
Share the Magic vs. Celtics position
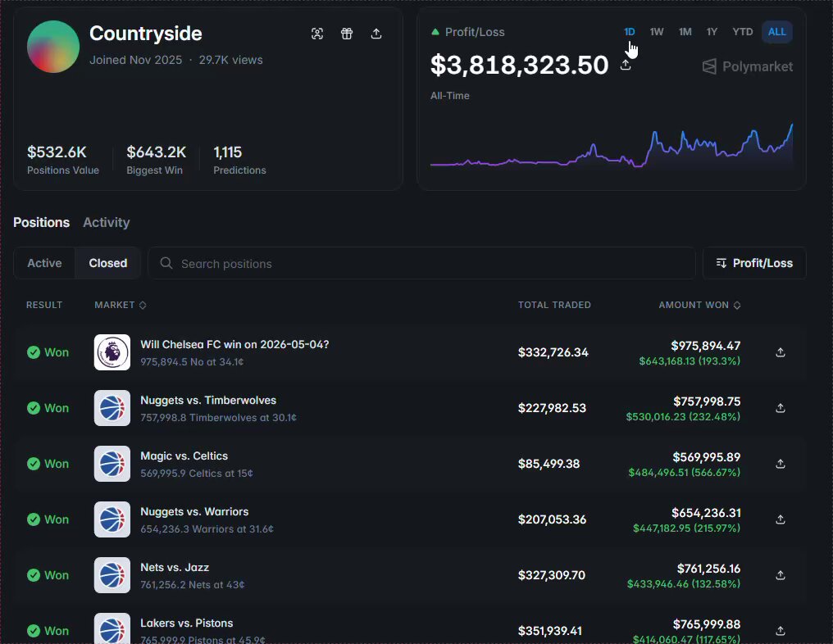(781, 464)
